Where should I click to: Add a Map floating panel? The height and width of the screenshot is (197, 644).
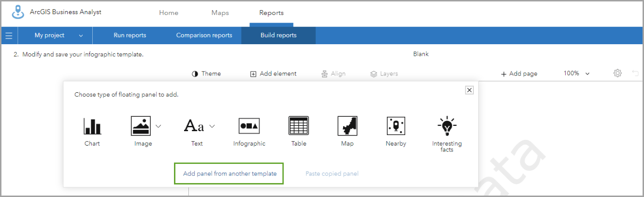347,126
